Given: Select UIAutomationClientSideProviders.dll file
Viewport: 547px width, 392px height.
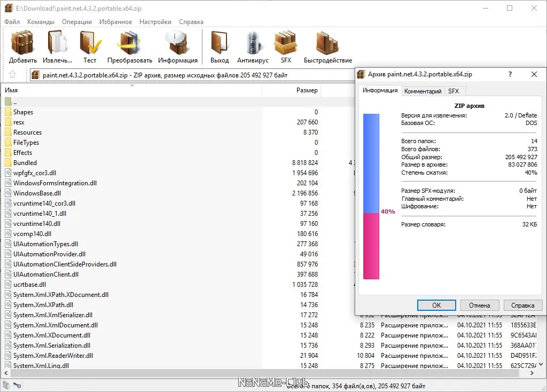Looking at the screenshot, I should click(65, 264).
